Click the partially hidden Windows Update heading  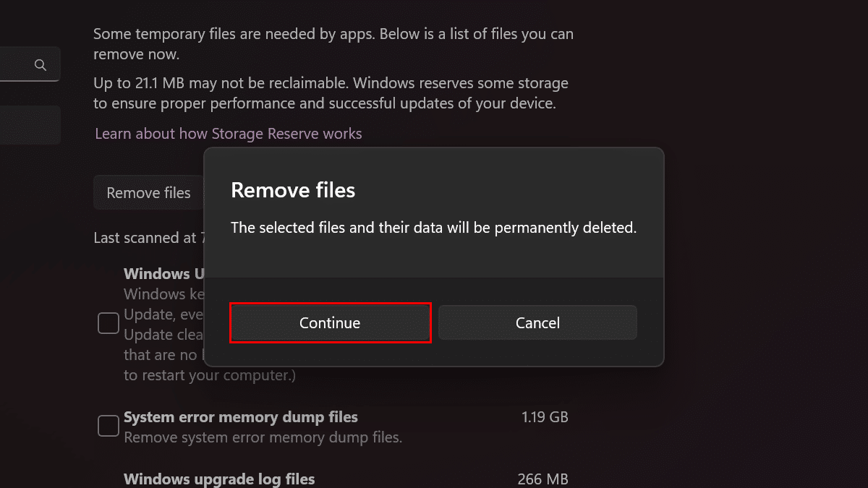[x=164, y=274]
